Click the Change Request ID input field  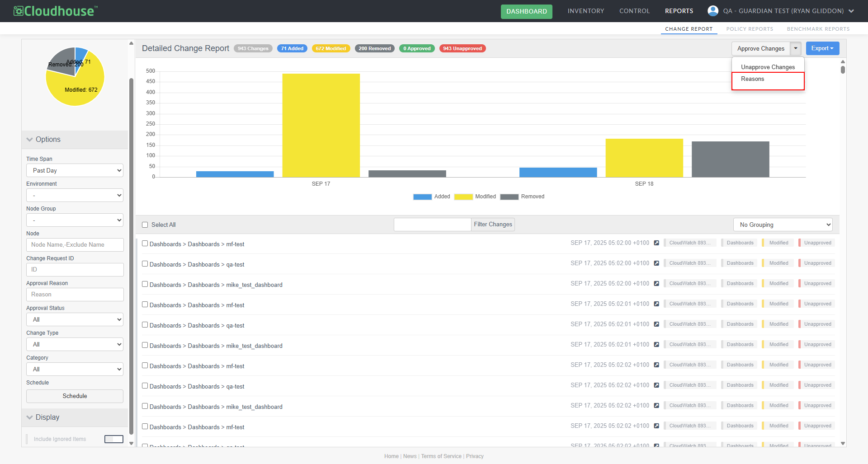pos(75,270)
